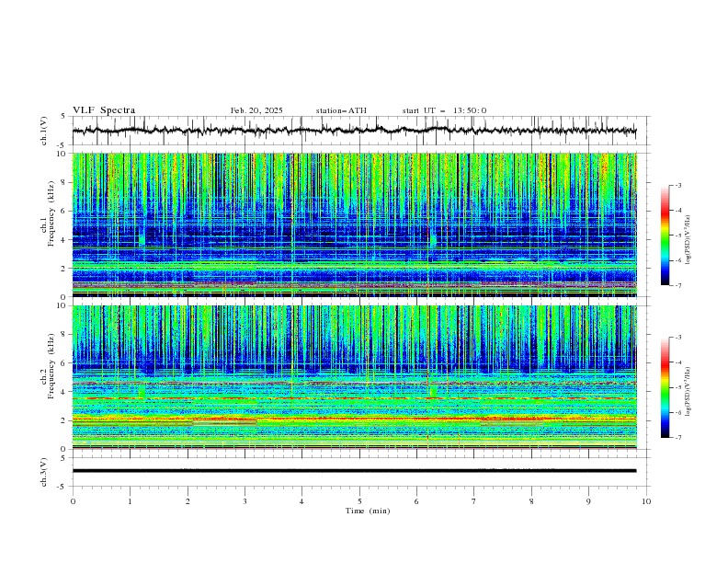Click the "VLF Spectra" title text
This screenshot has width=728, height=563.
[x=104, y=110]
